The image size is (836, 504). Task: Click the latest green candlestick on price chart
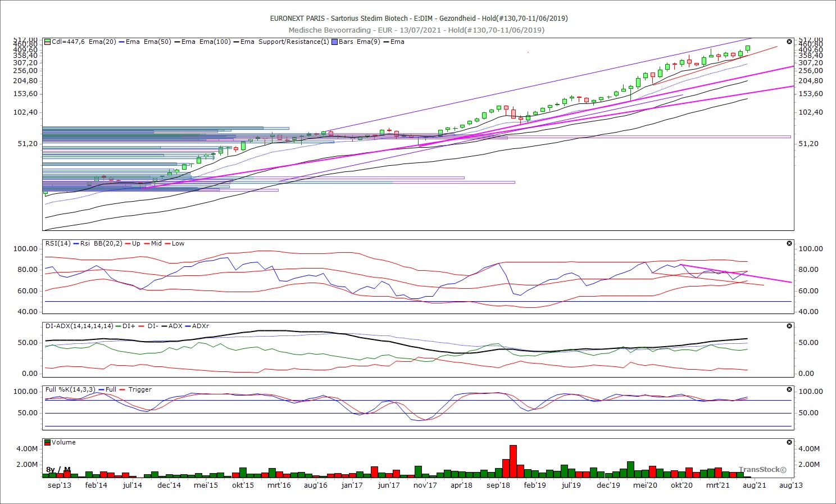point(748,49)
